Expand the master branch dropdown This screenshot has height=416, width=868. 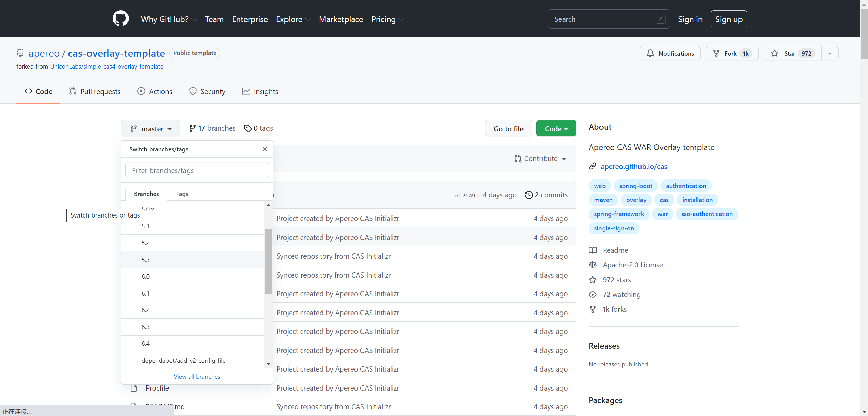tap(151, 129)
